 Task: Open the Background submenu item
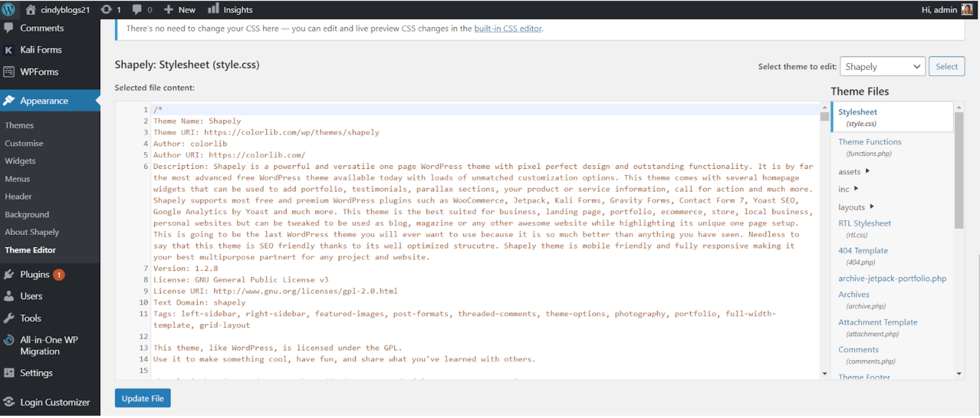click(x=27, y=215)
